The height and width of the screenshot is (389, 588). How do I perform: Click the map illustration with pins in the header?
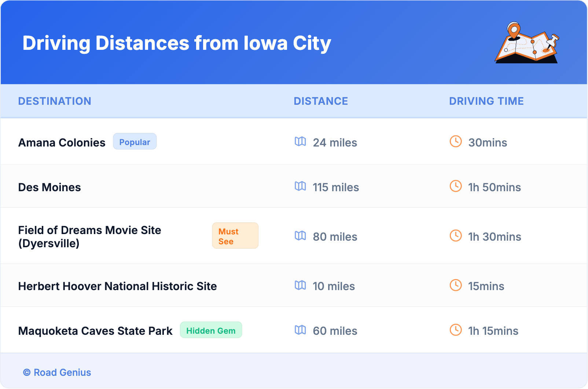pyautogui.click(x=527, y=43)
